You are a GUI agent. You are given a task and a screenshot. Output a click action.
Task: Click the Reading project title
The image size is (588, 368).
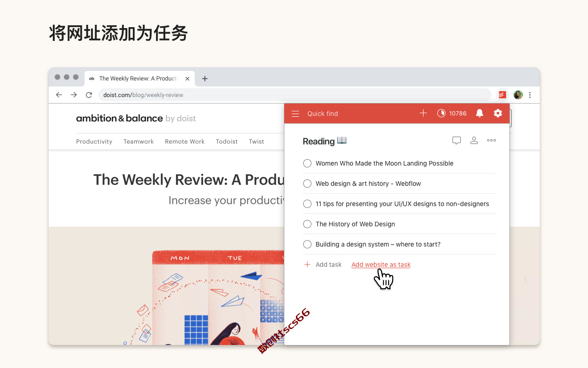click(x=324, y=141)
